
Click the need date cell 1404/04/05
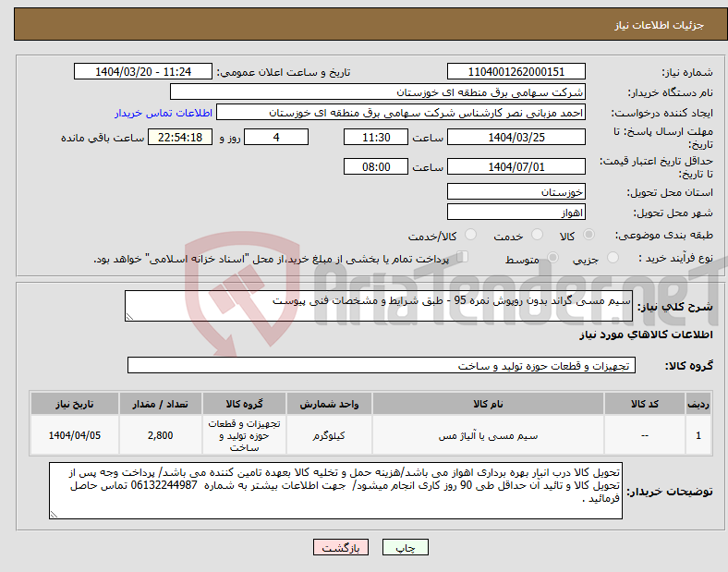tap(75, 435)
